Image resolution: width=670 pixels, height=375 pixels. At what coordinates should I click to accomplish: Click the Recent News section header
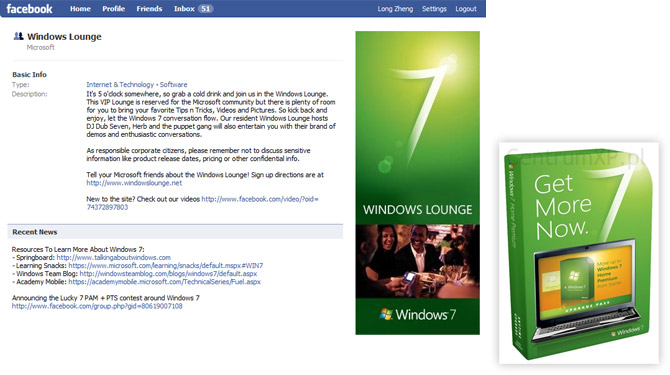[175, 231]
